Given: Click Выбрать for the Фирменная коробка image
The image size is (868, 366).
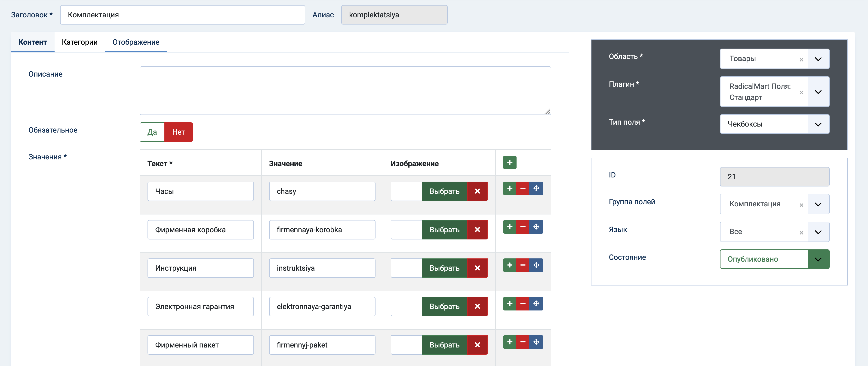Looking at the screenshot, I should [x=444, y=230].
